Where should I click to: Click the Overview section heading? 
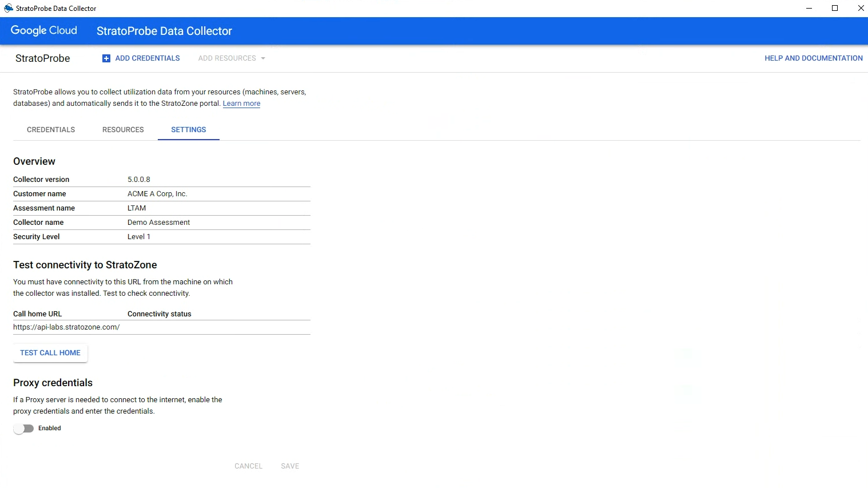click(x=34, y=161)
